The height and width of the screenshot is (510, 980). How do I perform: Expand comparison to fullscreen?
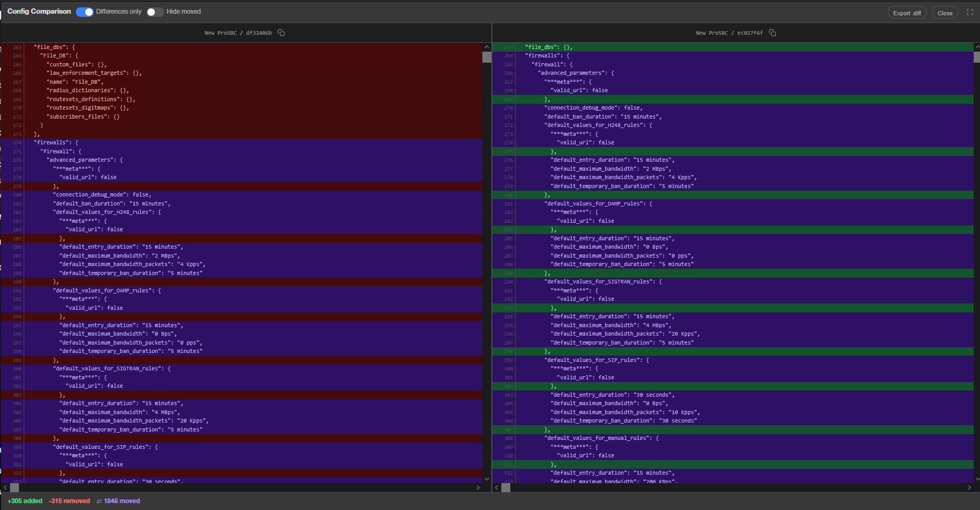pos(970,12)
